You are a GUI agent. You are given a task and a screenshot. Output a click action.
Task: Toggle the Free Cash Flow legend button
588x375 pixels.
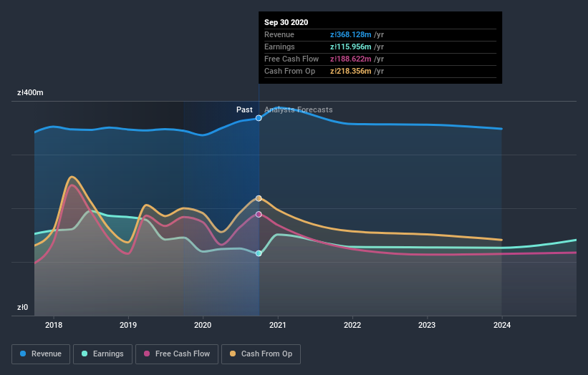[177, 354]
